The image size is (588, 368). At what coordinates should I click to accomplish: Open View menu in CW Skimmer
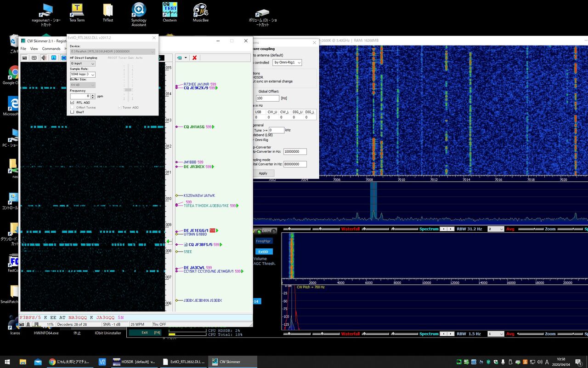pyautogui.click(x=34, y=49)
